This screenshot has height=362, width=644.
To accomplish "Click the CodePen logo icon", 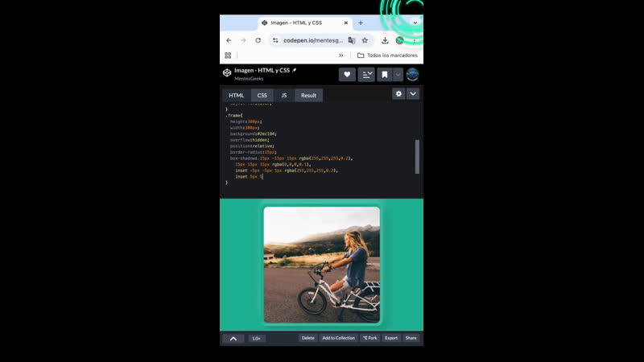I will [x=227, y=73].
